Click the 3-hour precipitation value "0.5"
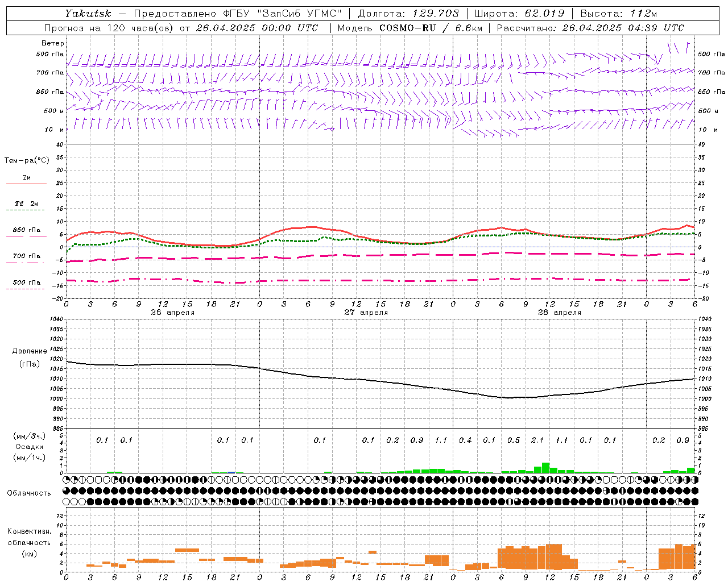728x582 pixels. pos(514,440)
